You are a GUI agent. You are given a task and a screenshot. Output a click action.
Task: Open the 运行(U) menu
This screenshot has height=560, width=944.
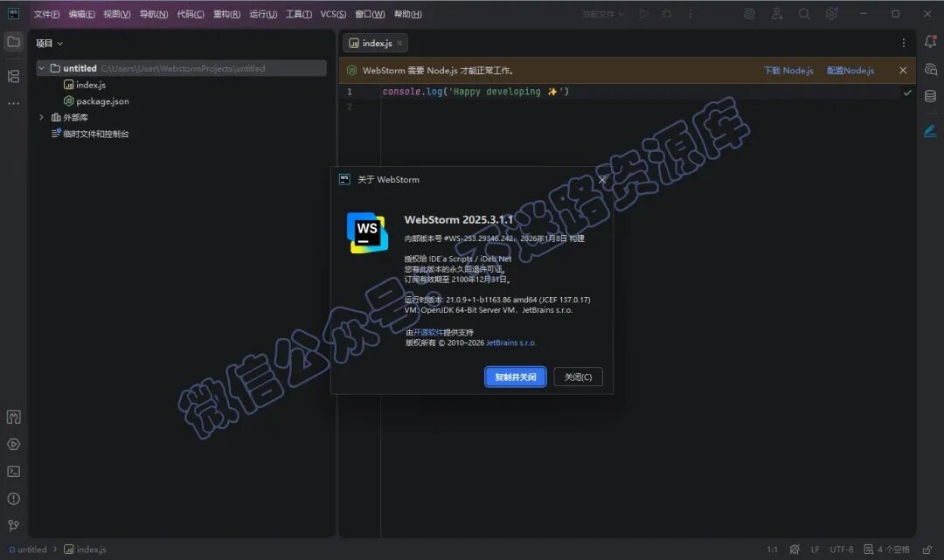[263, 14]
